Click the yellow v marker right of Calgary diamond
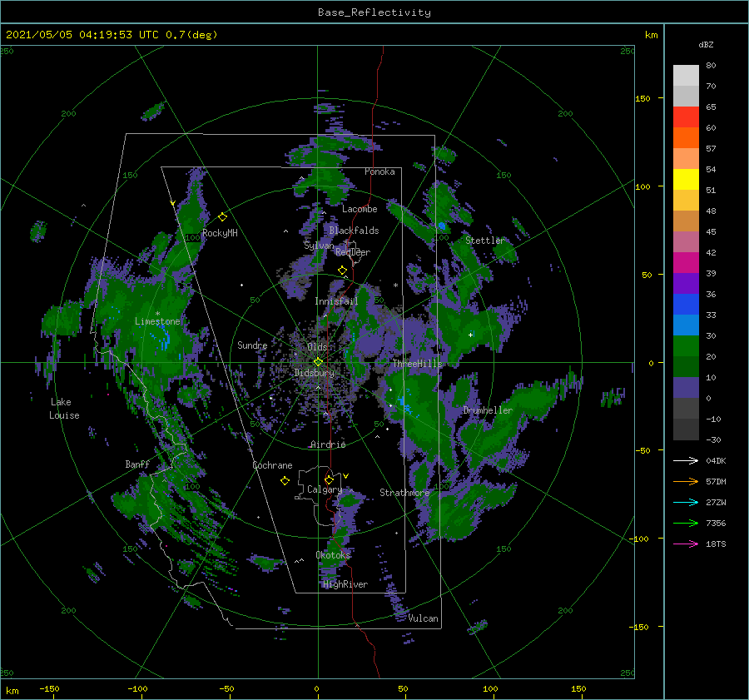 coord(346,476)
